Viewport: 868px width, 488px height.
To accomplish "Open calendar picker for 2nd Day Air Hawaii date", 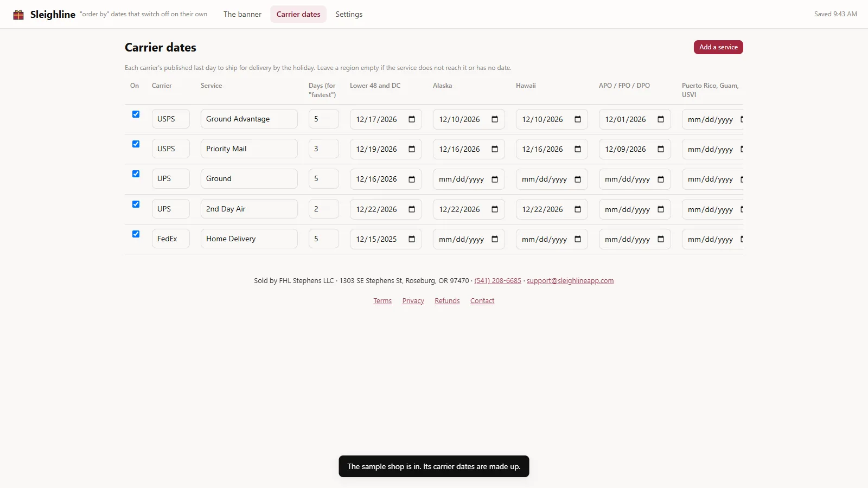I will pos(578,209).
